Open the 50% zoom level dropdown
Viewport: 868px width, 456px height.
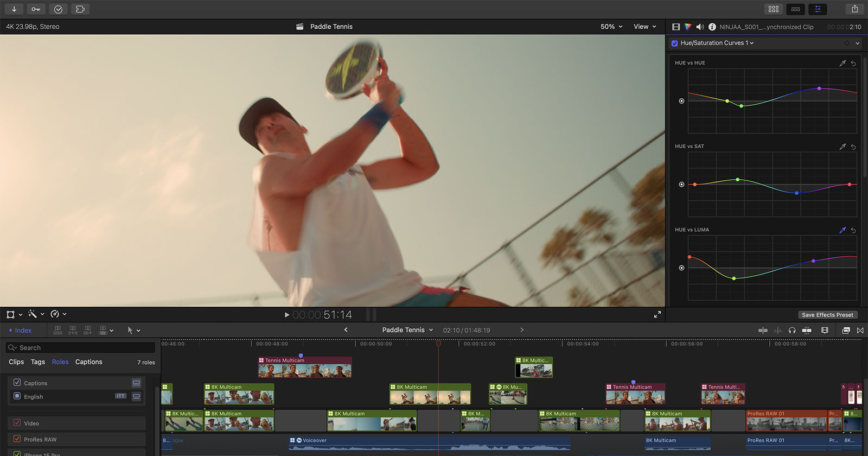[x=611, y=27]
